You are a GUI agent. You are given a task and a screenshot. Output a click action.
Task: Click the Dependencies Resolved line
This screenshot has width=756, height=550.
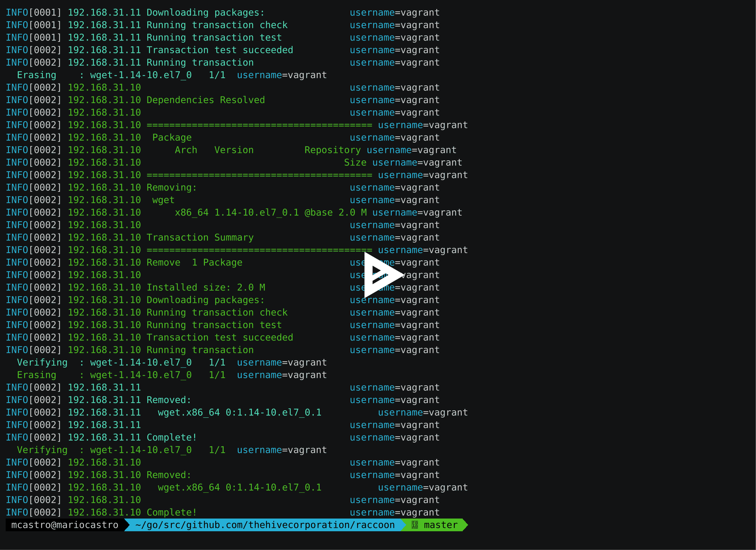[x=223, y=100]
